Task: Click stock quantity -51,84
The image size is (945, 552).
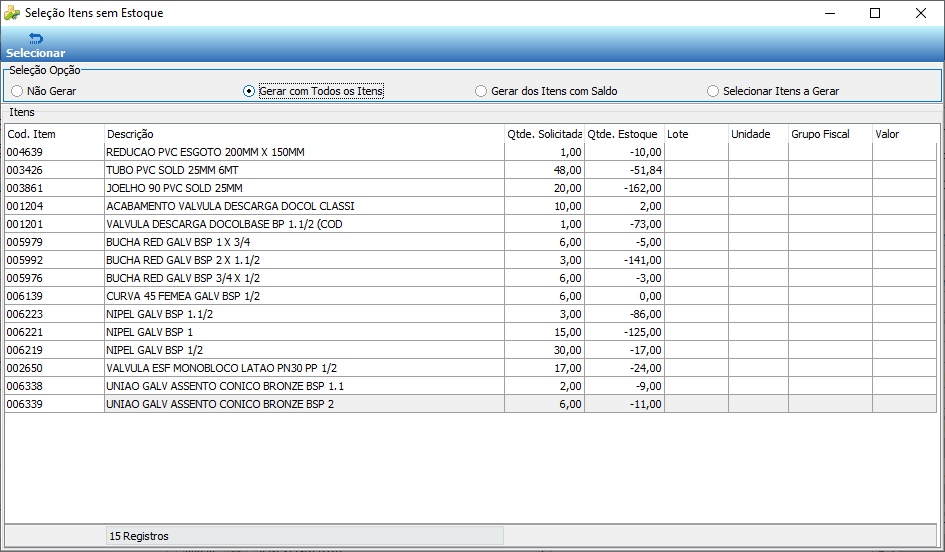Action: point(646,170)
